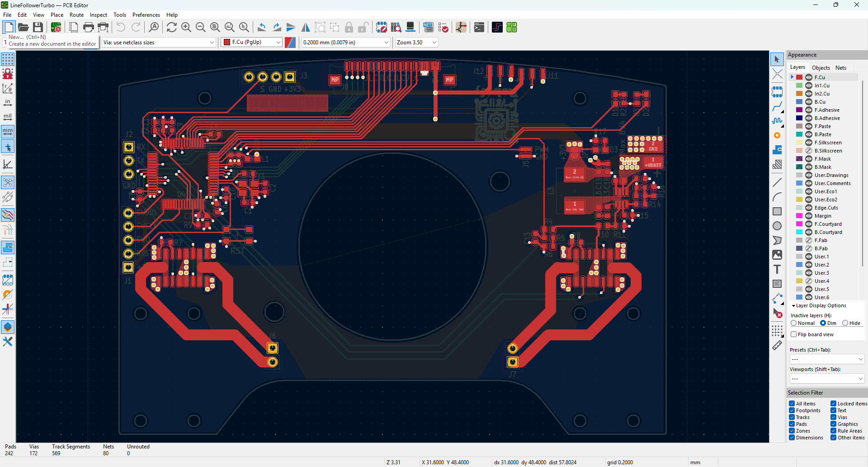The image size is (868, 467).
Task: Zoom out of the board
Action: (201, 28)
